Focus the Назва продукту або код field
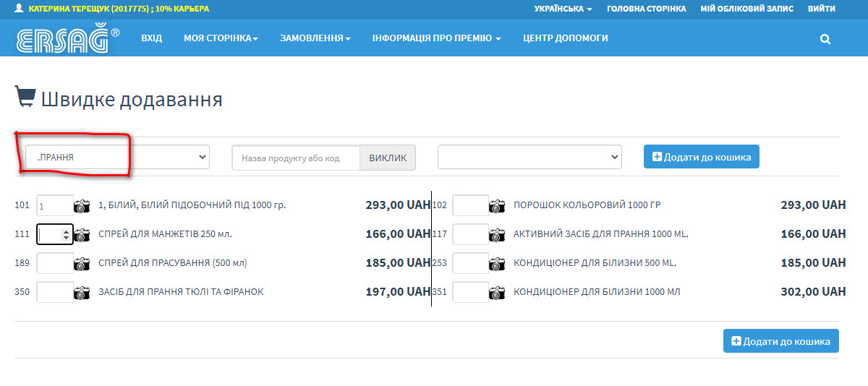Image resolution: width=868 pixels, height=386 pixels. [x=296, y=158]
